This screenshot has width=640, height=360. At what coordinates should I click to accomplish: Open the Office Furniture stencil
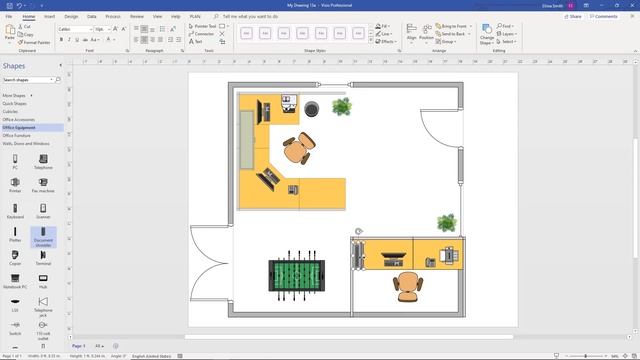16,136
